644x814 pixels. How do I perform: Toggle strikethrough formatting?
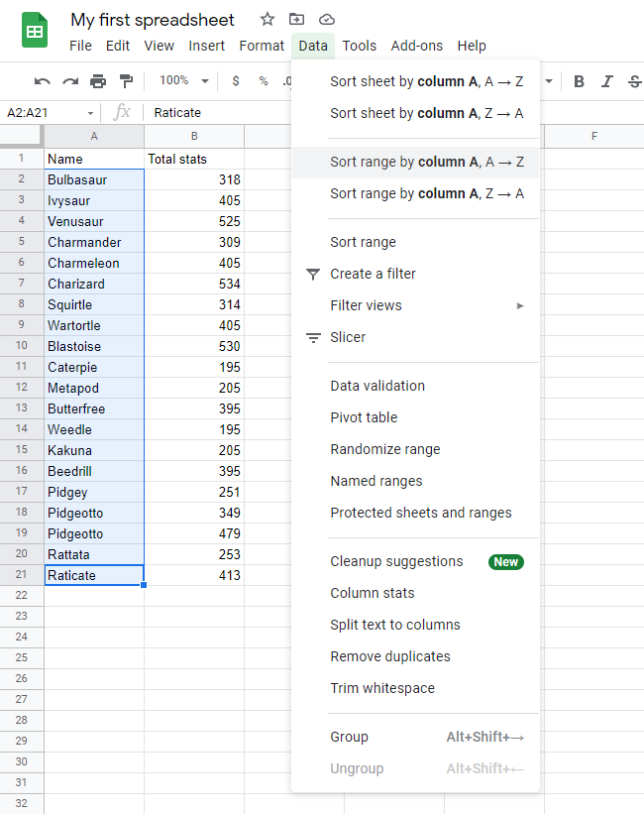click(634, 81)
